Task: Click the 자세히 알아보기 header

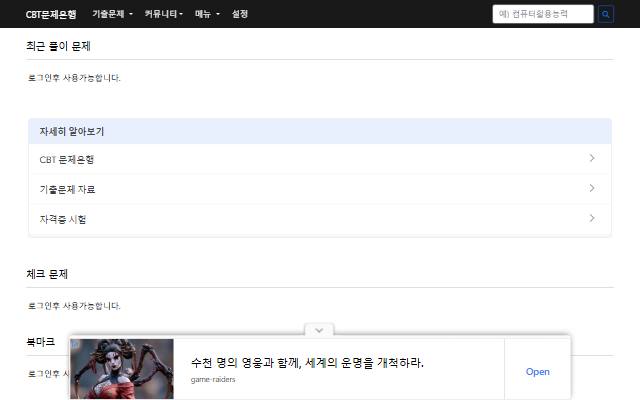Action: 320,131
